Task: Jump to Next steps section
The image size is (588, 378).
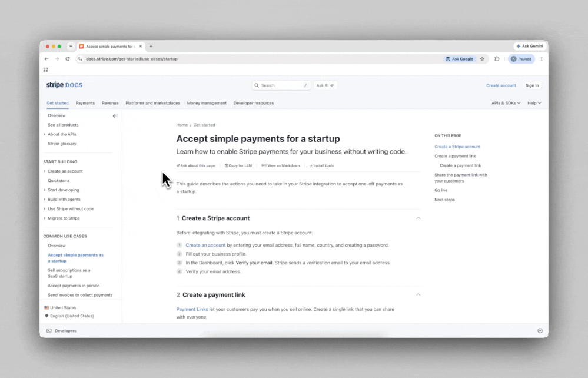Action: 444,200
